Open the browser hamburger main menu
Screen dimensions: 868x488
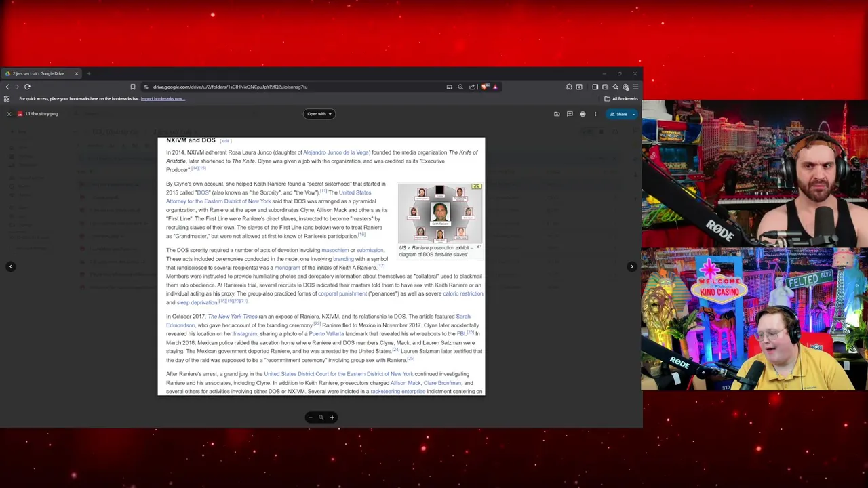tap(635, 87)
